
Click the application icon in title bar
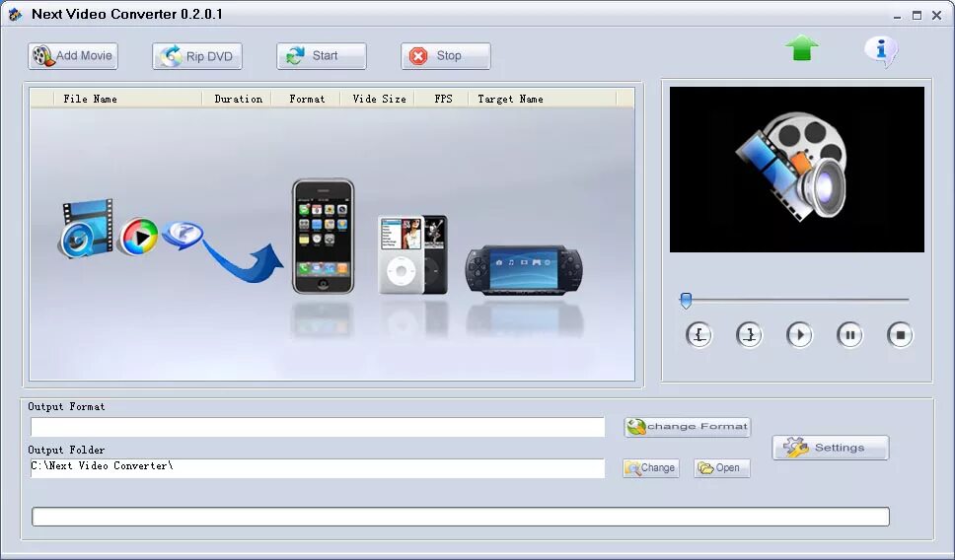(15, 15)
